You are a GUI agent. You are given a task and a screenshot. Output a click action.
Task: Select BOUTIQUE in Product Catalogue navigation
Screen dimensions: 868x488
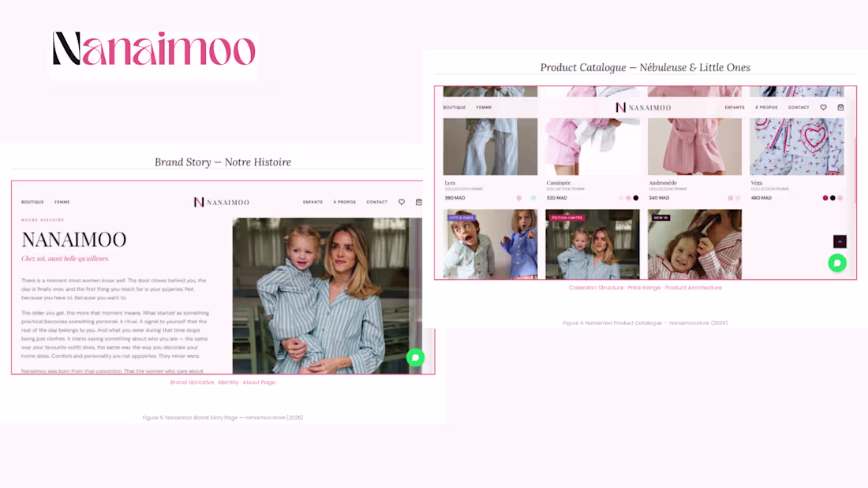[455, 107]
